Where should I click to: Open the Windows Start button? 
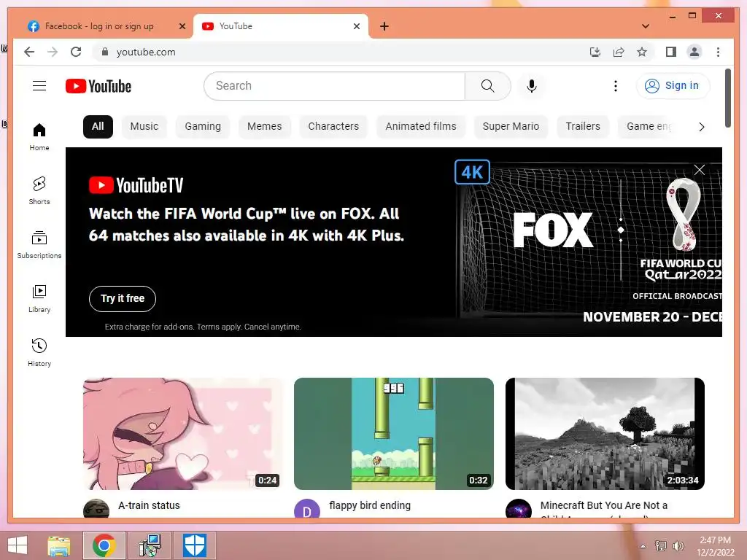pos(18,545)
